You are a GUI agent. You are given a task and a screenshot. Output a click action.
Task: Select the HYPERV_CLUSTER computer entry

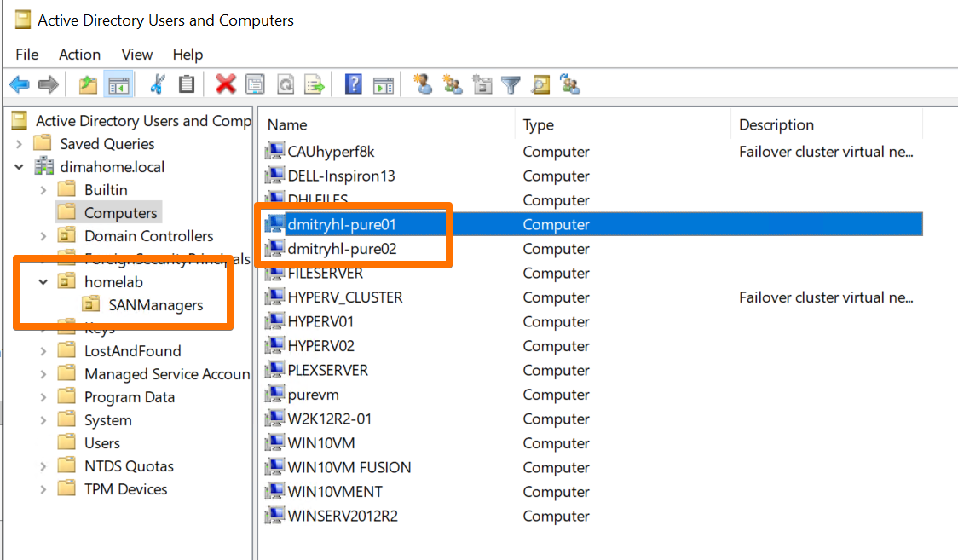[344, 297]
